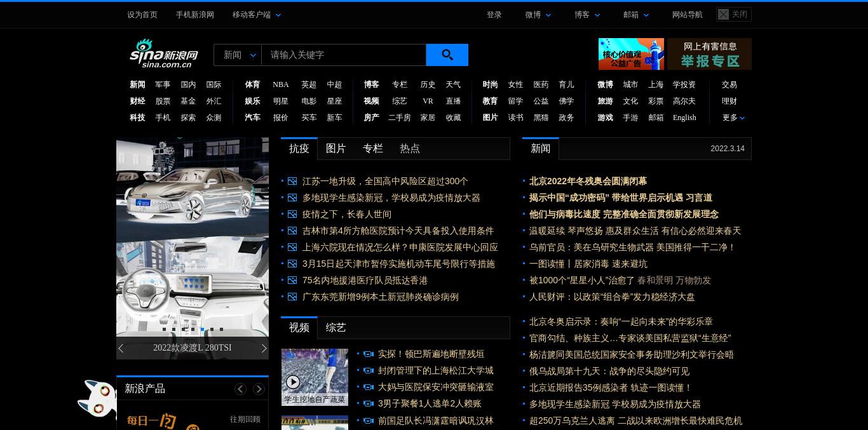Image resolution: width=868 pixels, height=430 pixels.
Task: Close the top bar using 关闭 button
Action: coord(734,14)
